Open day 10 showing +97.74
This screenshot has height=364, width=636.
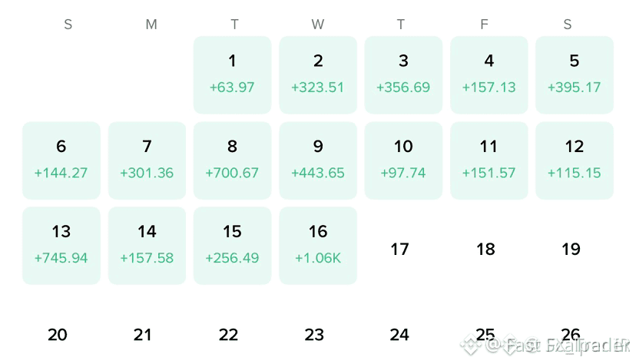click(403, 160)
